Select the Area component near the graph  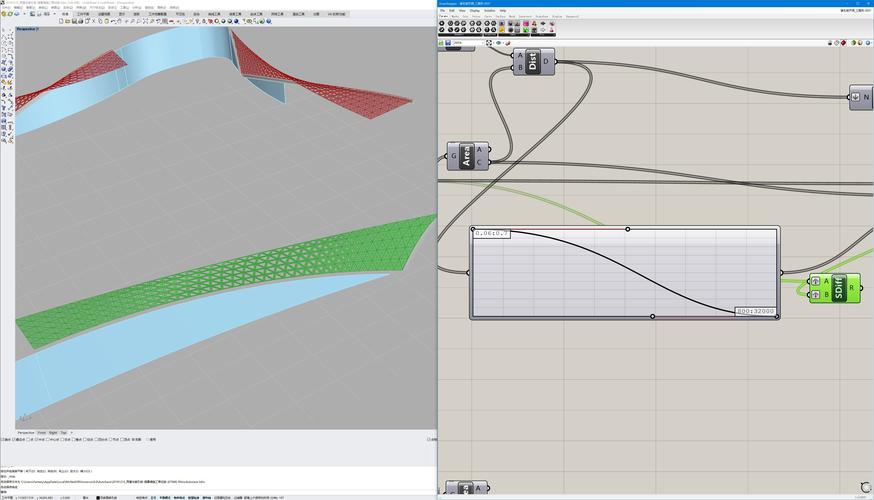click(467, 155)
